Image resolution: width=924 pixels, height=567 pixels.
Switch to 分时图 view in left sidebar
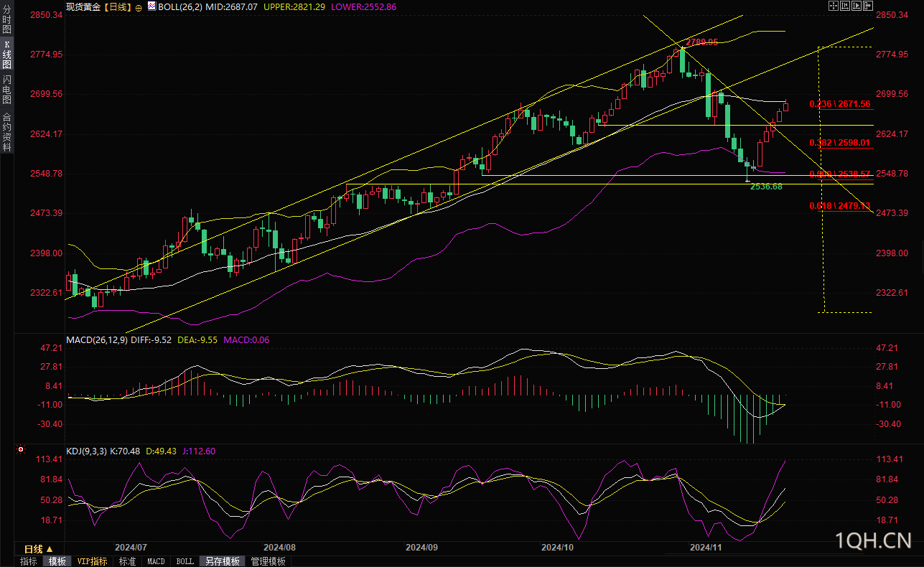click(7, 19)
